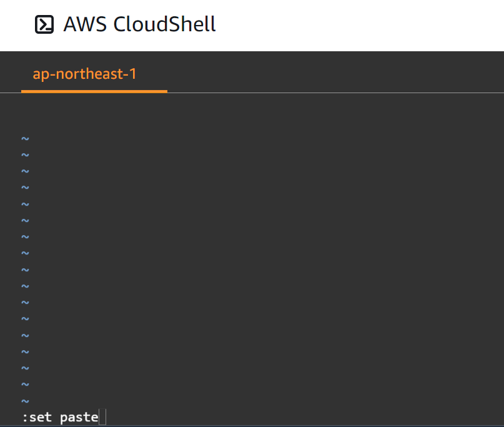Click the AWS CloudShell title text
This screenshot has height=427, width=504.
tap(139, 24)
